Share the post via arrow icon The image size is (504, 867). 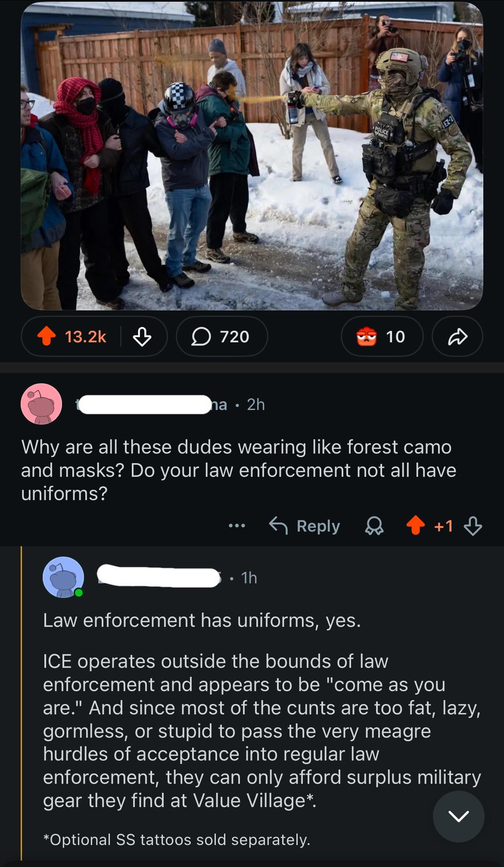tap(457, 337)
